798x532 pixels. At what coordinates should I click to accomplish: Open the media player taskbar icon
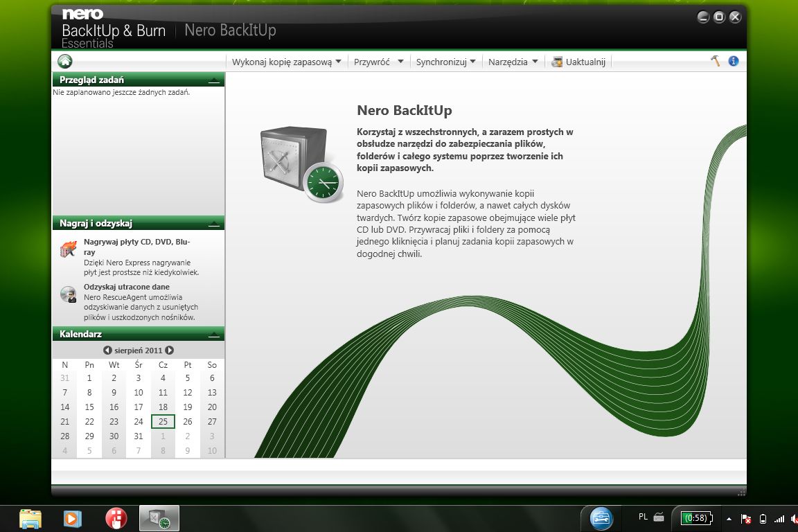coord(73,519)
